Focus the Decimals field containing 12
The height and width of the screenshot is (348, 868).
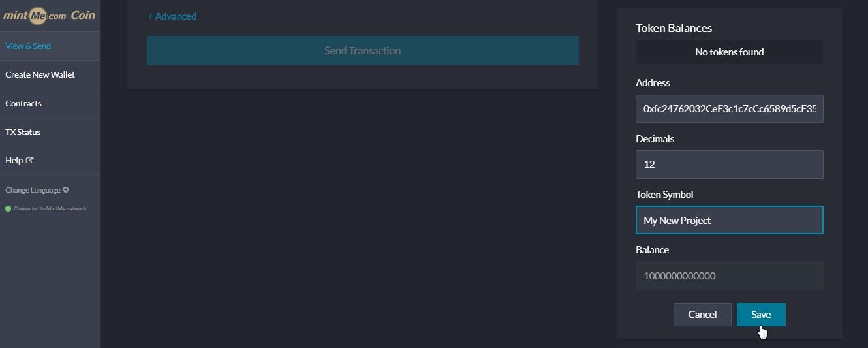click(729, 165)
